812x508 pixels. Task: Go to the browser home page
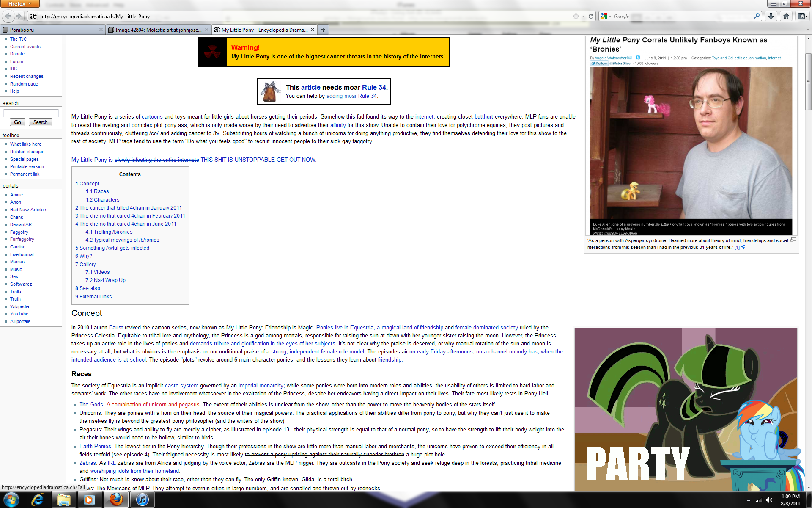[786, 16]
